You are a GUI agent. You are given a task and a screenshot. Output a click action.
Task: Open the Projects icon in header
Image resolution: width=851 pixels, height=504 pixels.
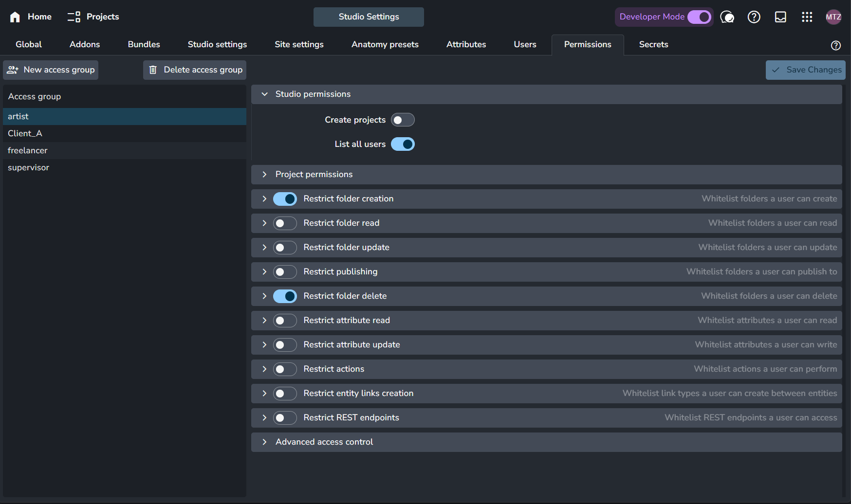(74, 17)
